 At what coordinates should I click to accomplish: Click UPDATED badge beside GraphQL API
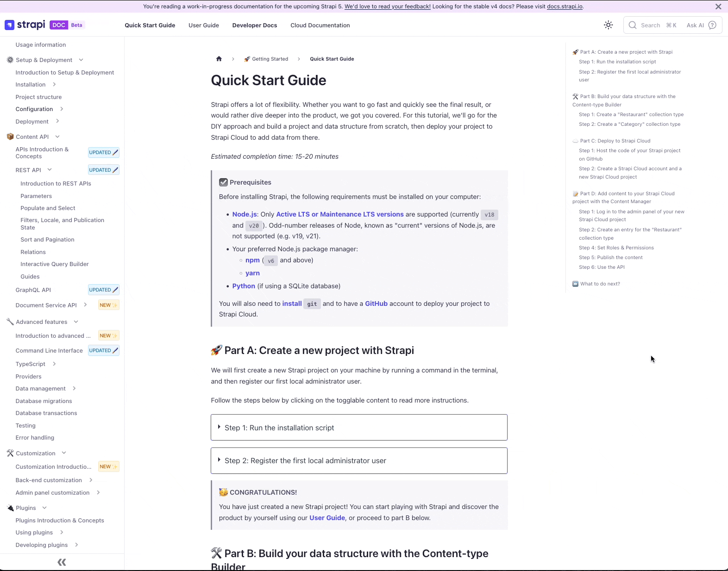pos(104,290)
